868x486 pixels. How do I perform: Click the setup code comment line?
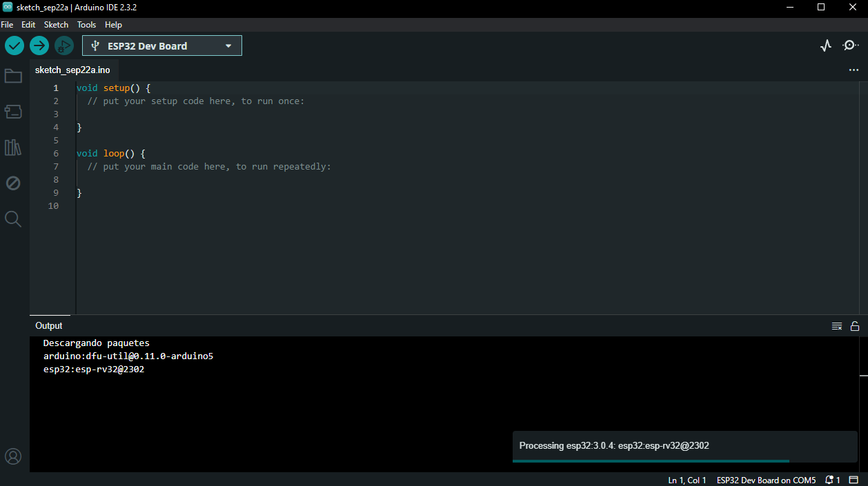[196, 101]
